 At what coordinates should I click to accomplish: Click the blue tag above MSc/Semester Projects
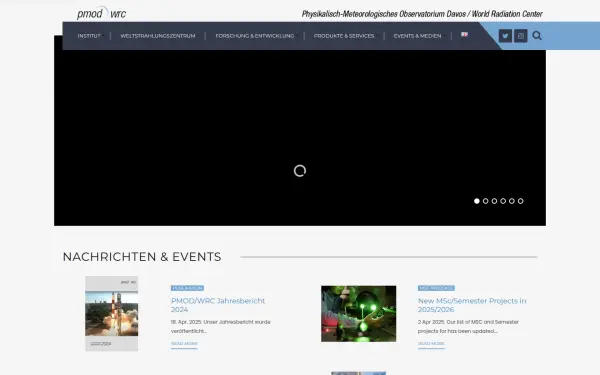tap(436, 288)
